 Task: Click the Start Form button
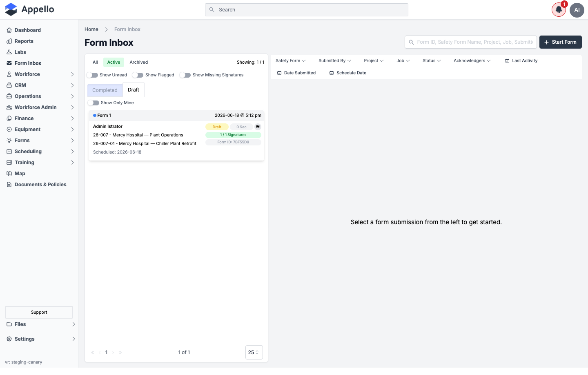(x=561, y=42)
